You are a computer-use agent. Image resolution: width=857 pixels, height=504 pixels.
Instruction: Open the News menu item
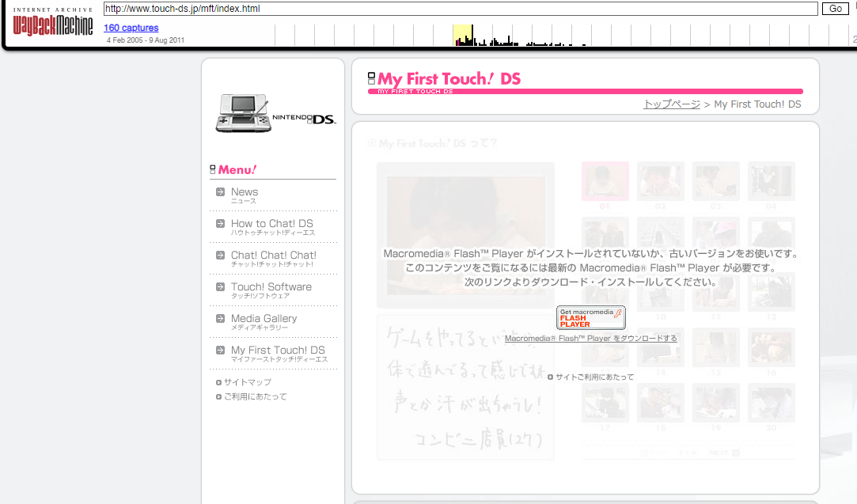(x=245, y=195)
